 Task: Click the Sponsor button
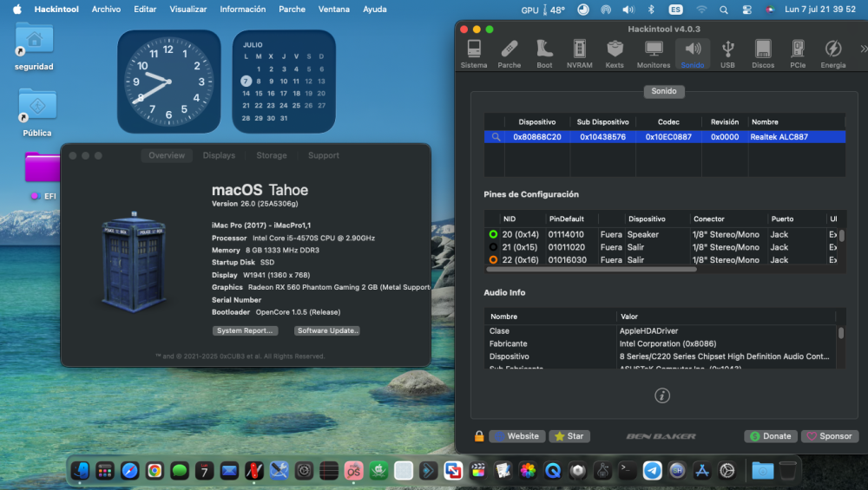pyautogui.click(x=830, y=436)
